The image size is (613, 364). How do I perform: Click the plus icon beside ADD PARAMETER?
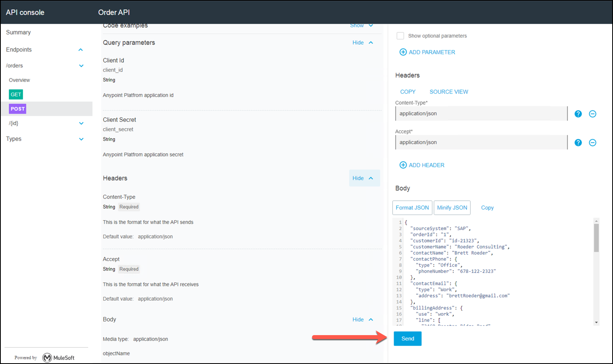click(x=403, y=52)
